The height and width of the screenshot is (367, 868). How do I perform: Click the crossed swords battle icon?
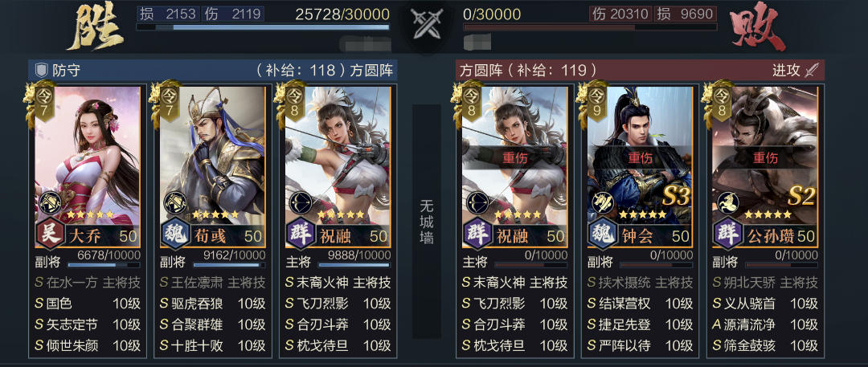coord(425,26)
